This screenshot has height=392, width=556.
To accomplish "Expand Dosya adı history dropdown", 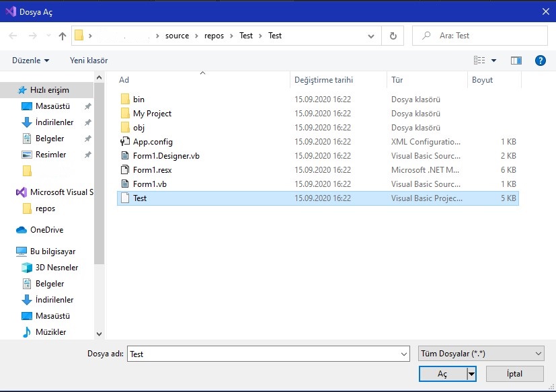I will pyautogui.click(x=403, y=354).
